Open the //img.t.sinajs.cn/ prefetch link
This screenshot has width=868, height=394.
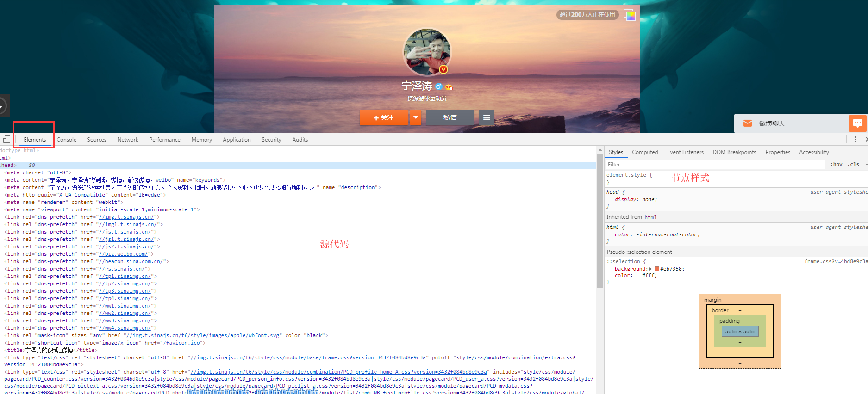126,217
